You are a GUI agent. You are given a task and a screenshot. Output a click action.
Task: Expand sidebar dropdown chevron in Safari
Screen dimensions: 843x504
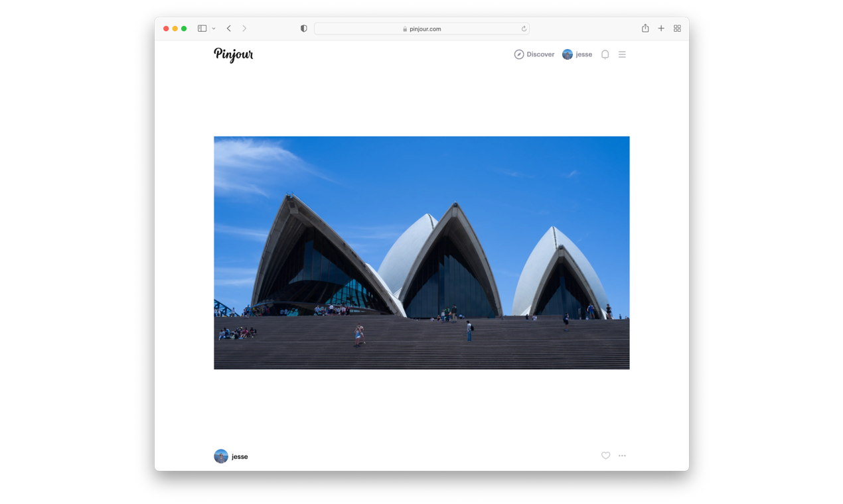(x=214, y=29)
